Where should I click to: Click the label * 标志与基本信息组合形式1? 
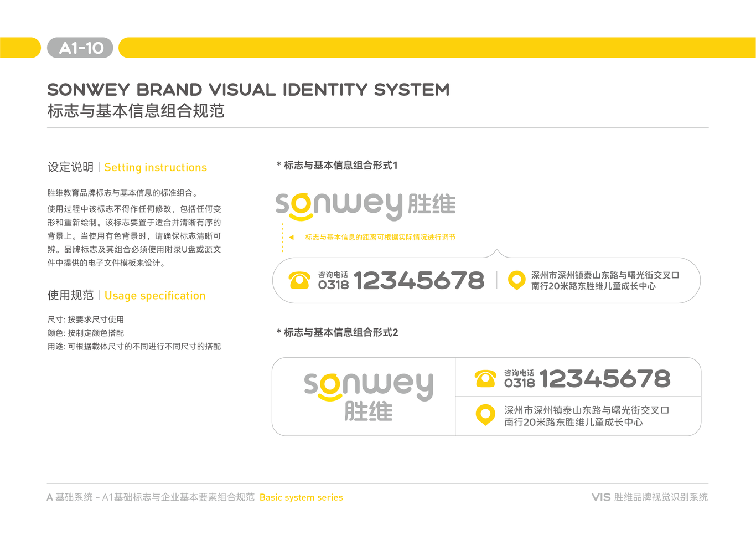(x=337, y=165)
